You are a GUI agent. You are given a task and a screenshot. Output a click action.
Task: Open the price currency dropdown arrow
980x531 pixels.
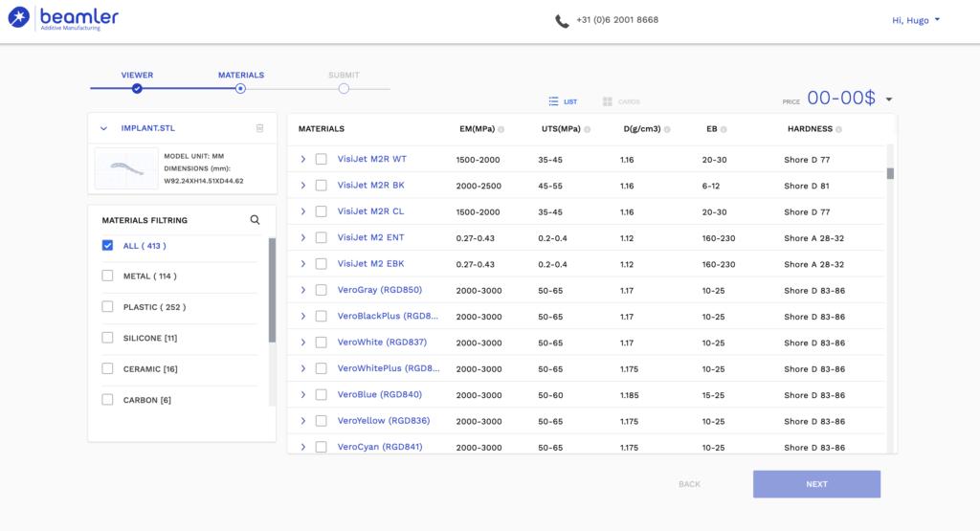pyautogui.click(x=889, y=100)
